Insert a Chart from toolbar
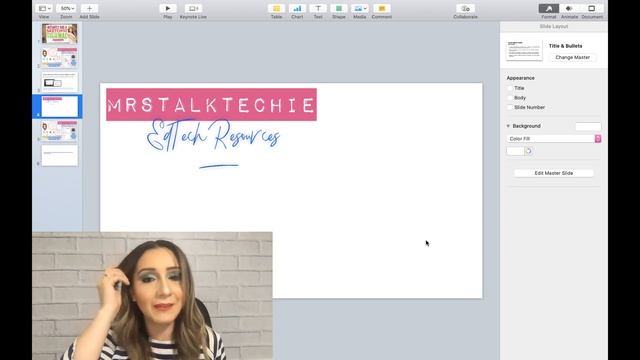 coord(297,9)
